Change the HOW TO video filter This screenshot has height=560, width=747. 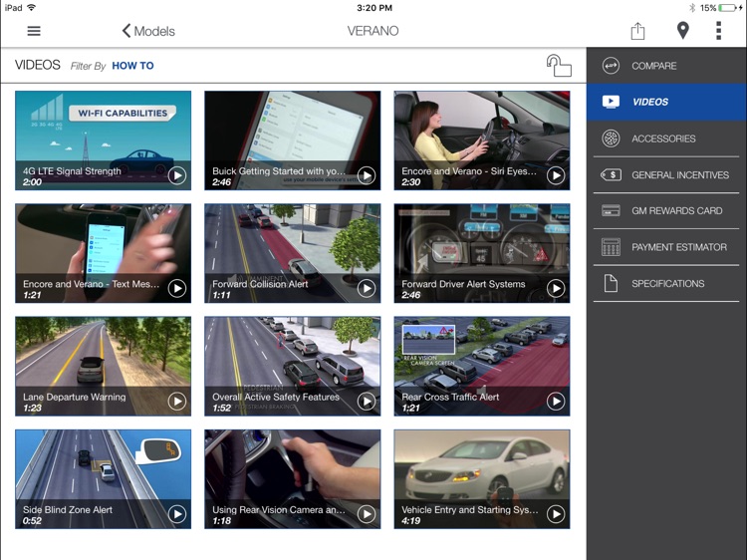[132, 66]
